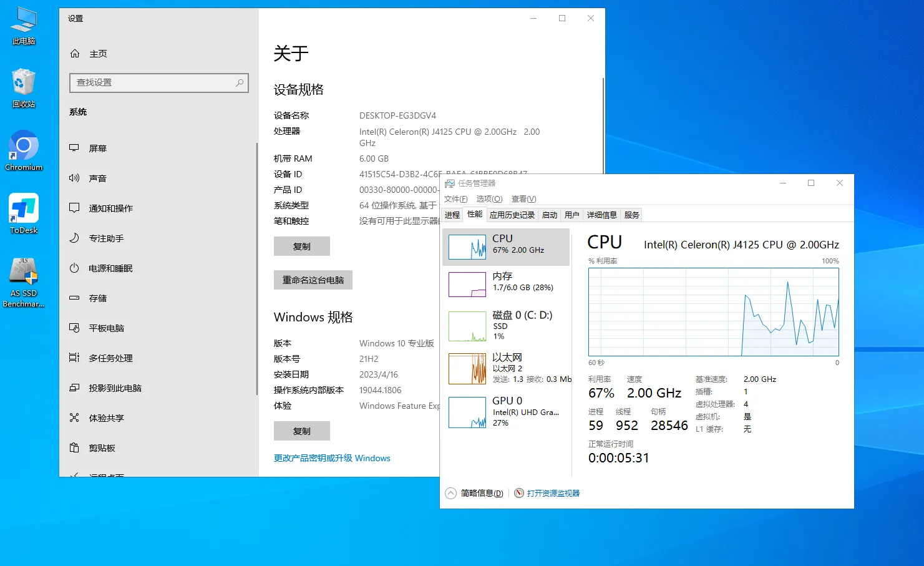Viewport: 924px width, 566px height.
Task: Select the GPU 0 performance item
Action: click(x=506, y=411)
